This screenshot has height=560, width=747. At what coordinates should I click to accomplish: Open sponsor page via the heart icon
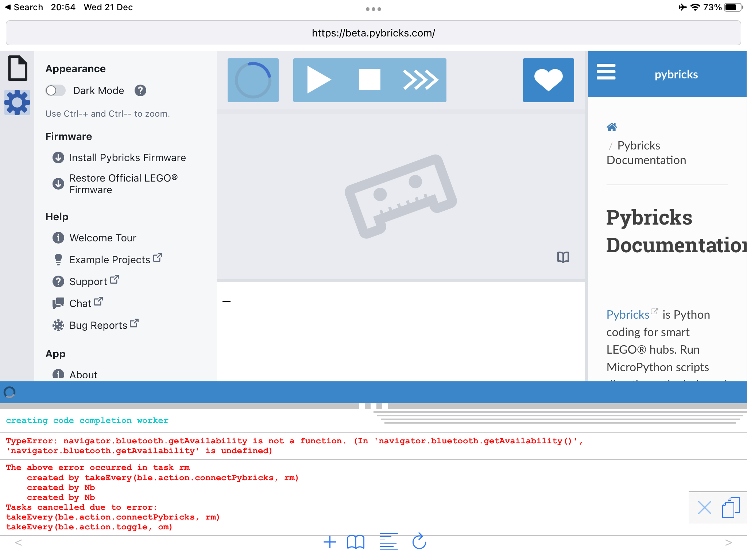[548, 79]
